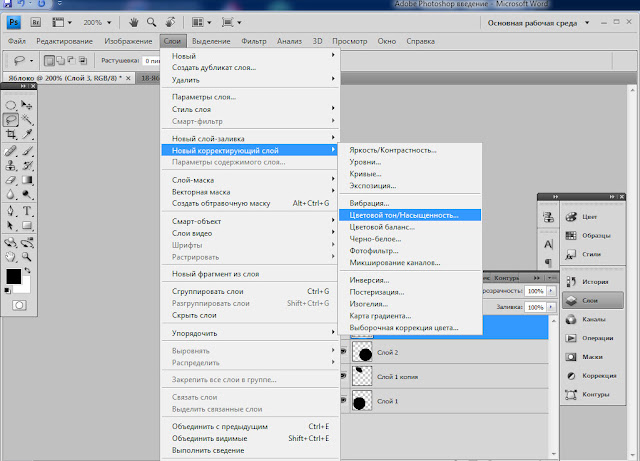The image size is (640, 461).
Task: Select the Path Selection tool
Action: [11, 225]
